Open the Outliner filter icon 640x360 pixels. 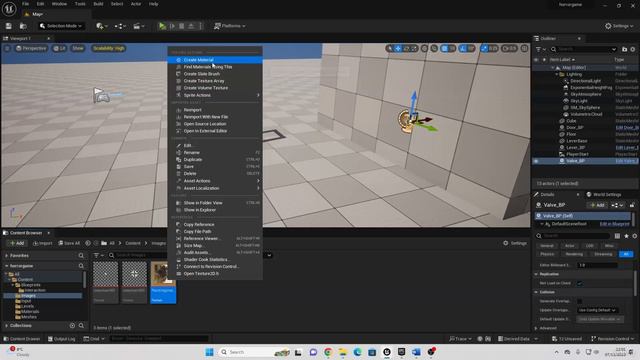coord(540,49)
